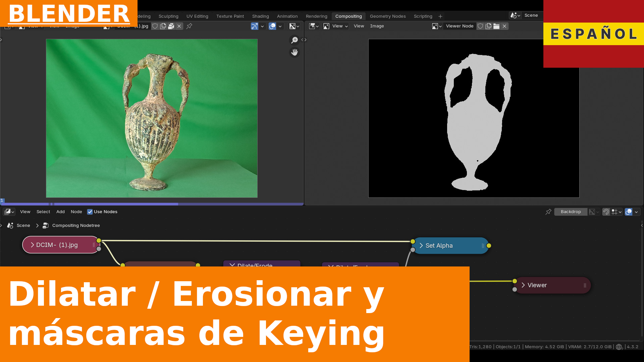Open overlay options dropdown in left image editor
Screen dimensions: 644x362
[x=280, y=26]
